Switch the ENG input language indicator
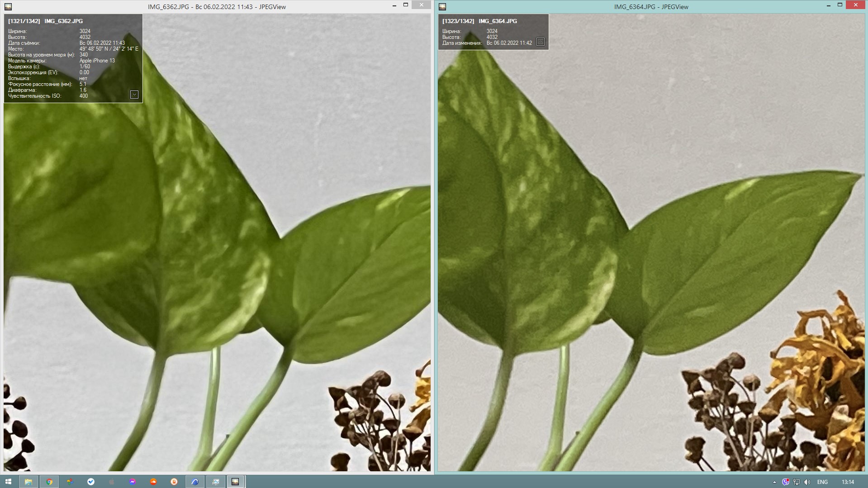The width and height of the screenshot is (868, 488). tap(822, 482)
